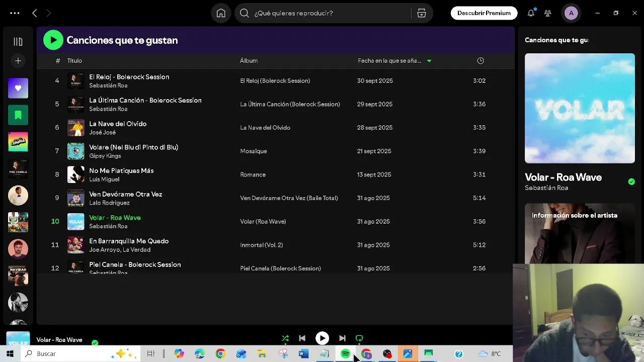Open File Explorer from the taskbar
The width and height of the screenshot is (644, 362).
click(262, 354)
